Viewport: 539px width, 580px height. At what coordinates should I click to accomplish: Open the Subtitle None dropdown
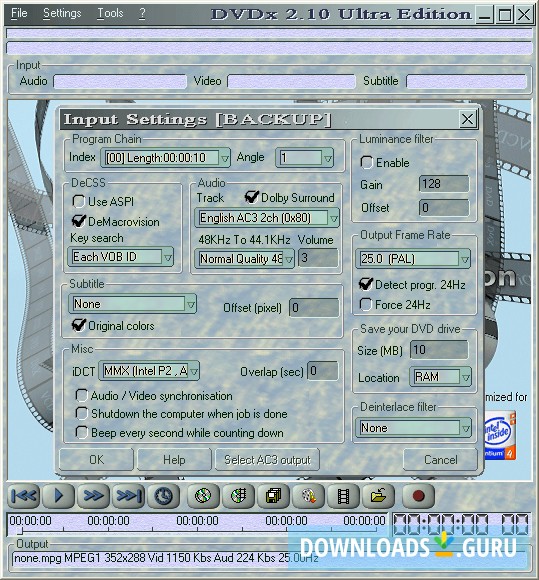pyautogui.click(x=132, y=304)
